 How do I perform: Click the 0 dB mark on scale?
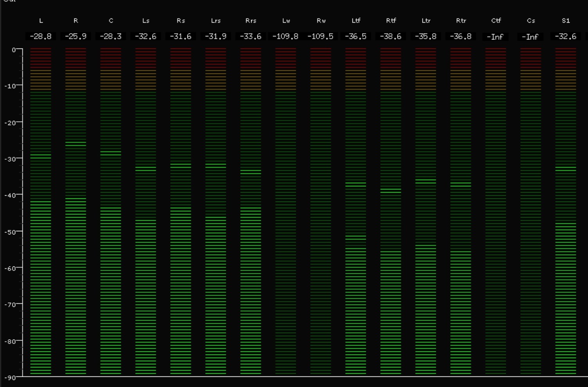14,50
